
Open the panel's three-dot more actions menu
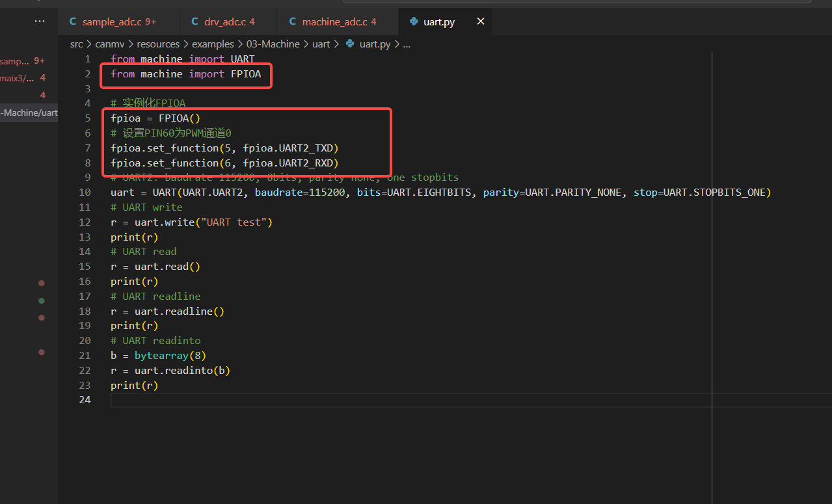click(x=40, y=21)
